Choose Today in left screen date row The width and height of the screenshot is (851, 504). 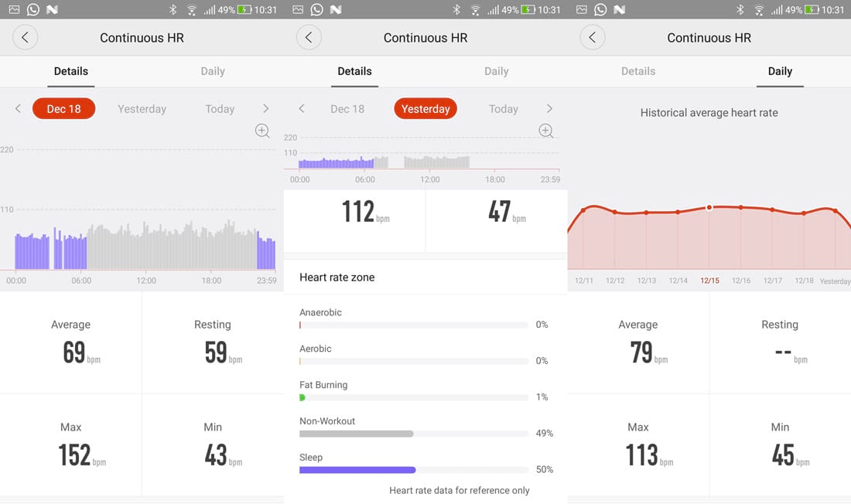click(220, 108)
